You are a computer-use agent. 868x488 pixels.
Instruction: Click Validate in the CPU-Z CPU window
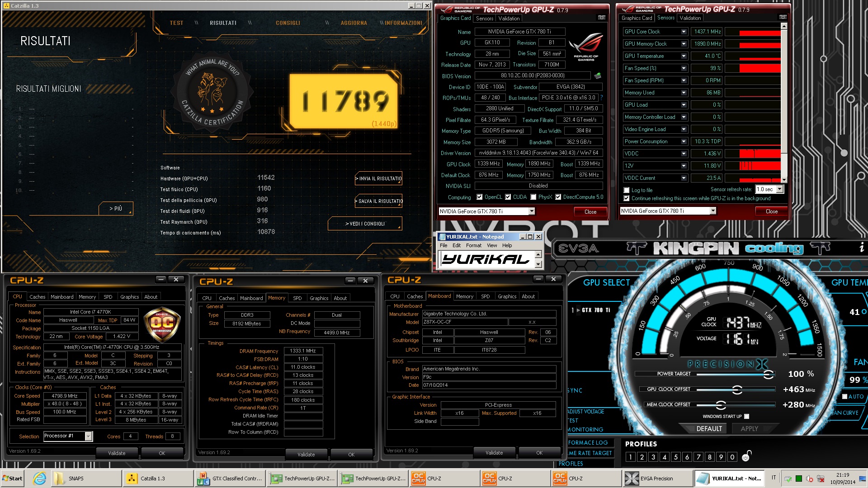[x=117, y=453]
